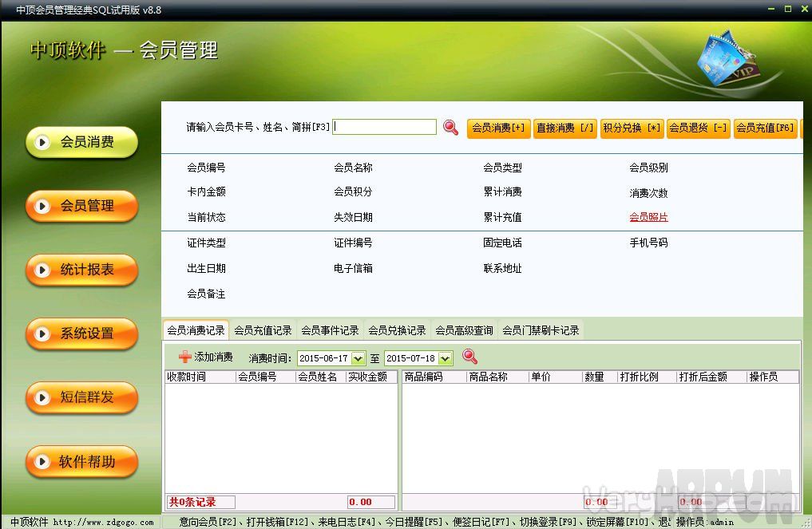Select the 会员兑换记录 tab
Viewport: 812px width, 529px height.
[x=397, y=330]
